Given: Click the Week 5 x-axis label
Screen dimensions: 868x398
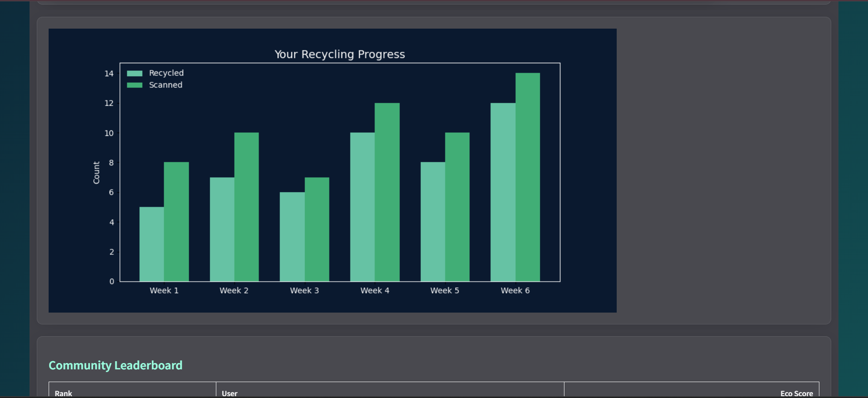Looking at the screenshot, I should pos(445,290).
